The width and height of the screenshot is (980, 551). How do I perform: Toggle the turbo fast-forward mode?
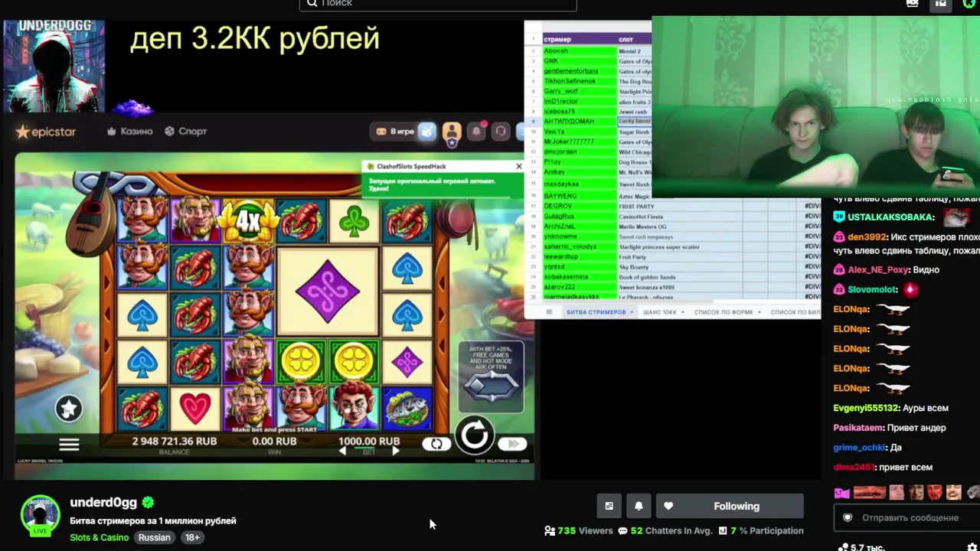click(511, 444)
